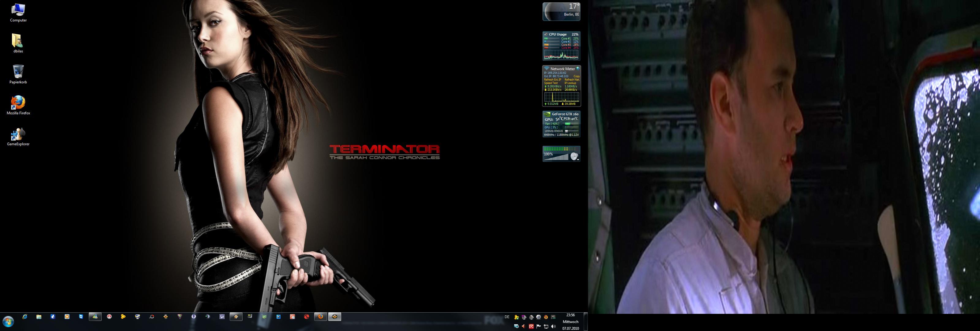Click the orange info tray icon
The width and height of the screenshot is (980, 331).
tap(546, 317)
